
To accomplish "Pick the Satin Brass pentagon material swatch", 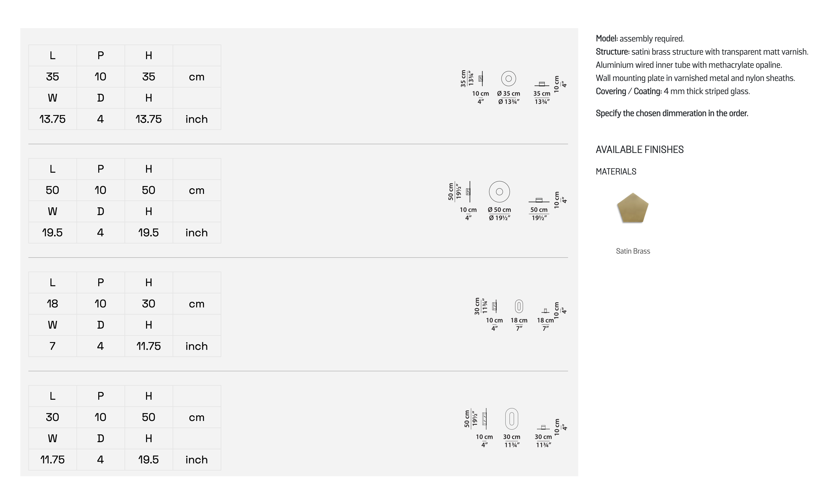I will 632,208.
